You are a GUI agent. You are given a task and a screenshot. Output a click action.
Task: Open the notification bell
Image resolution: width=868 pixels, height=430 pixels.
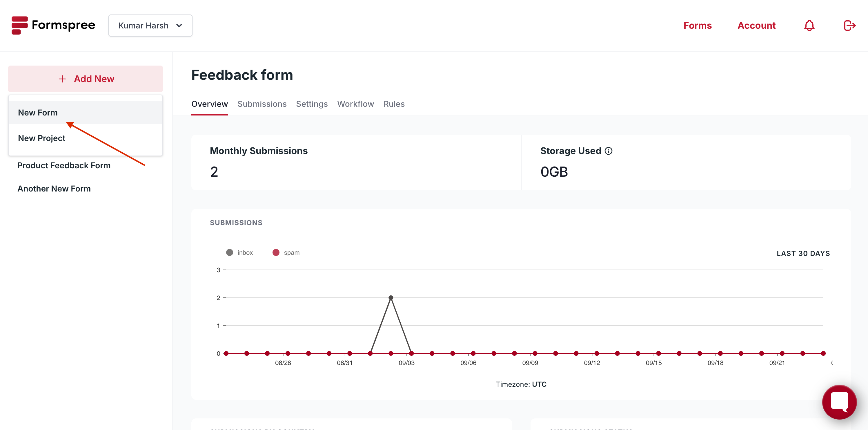point(809,25)
